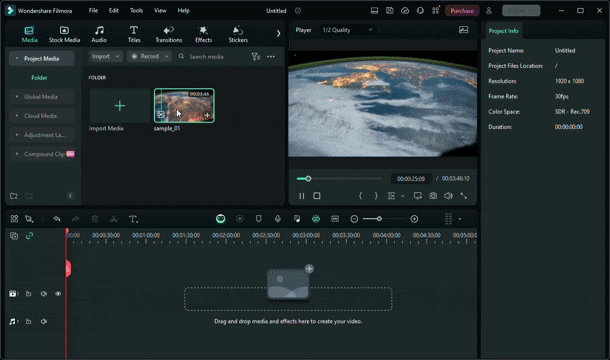The height and width of the screenshot is (360, 610).
Task: Expand Cloud Media
Action: point(17,116)
